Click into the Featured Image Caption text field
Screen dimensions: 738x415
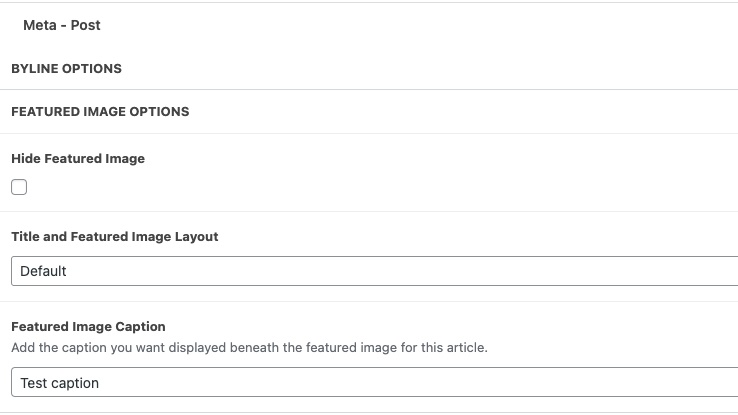[x=374, y=383]
